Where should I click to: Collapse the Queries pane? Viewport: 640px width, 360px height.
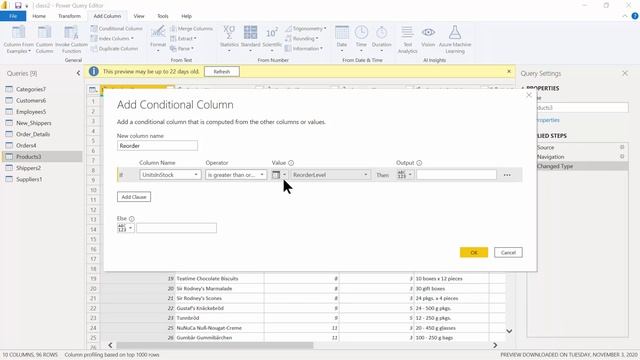78,73
